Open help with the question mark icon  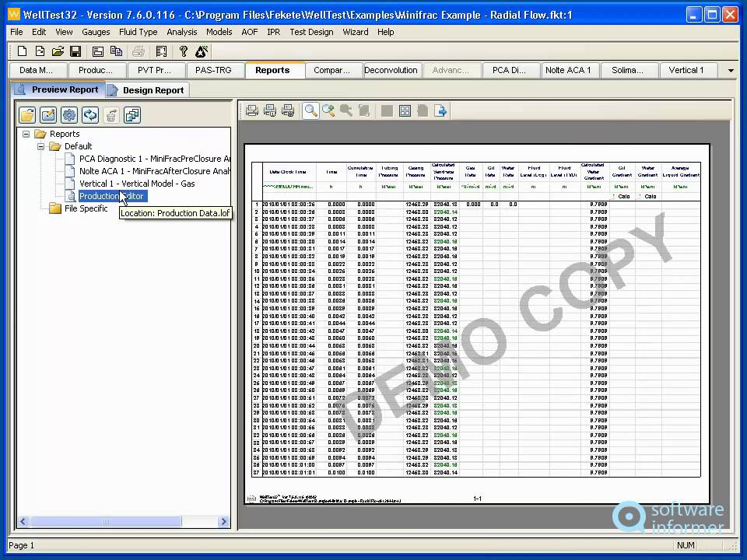(183, 51)
